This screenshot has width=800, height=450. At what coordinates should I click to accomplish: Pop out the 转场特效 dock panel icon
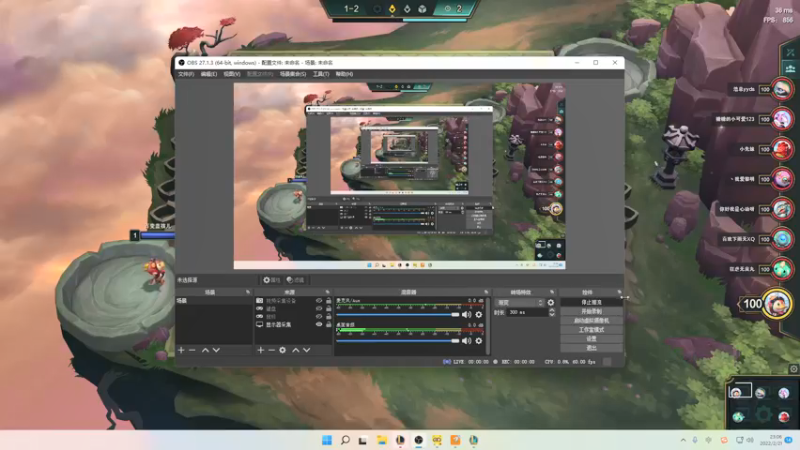click(x=552, y=292)
